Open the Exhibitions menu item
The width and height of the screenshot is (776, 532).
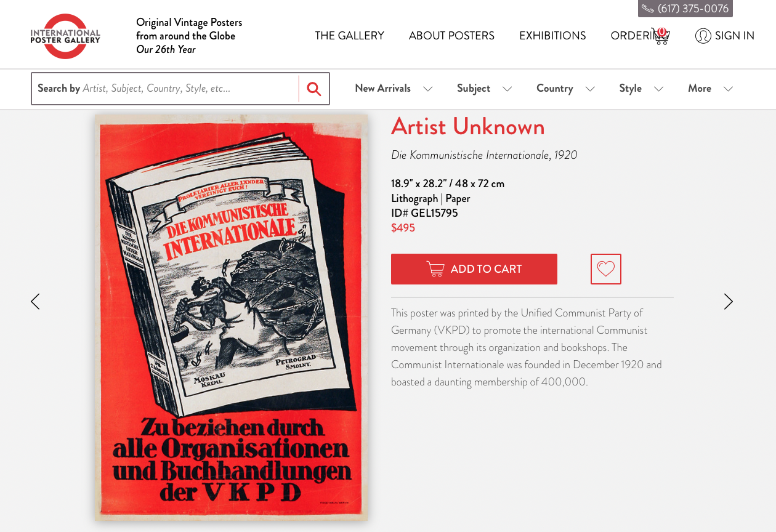coord(552,36)
